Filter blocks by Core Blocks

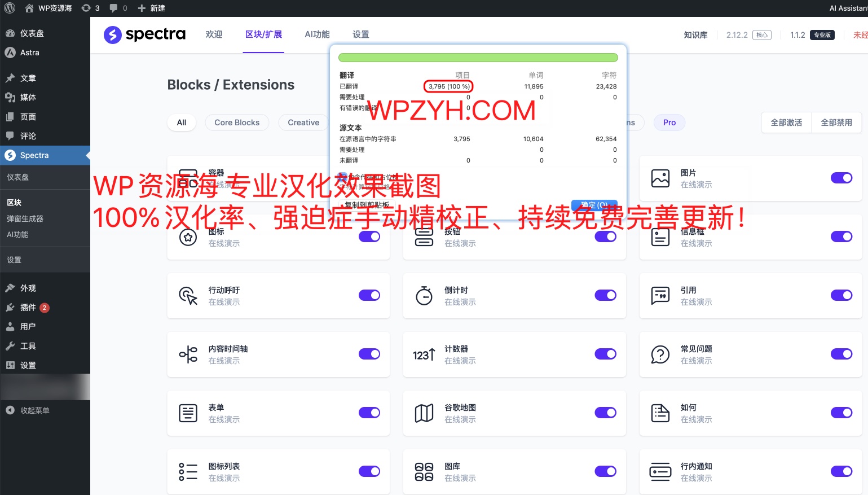(237, 122)
